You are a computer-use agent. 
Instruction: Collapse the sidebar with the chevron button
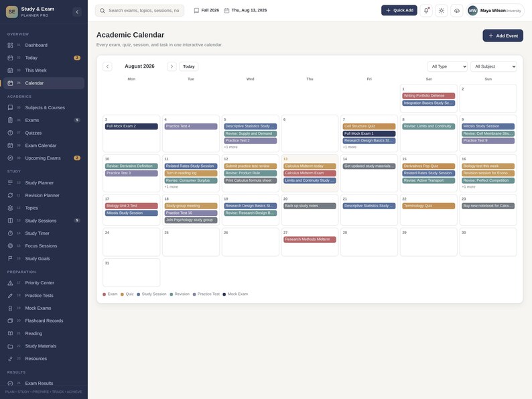click(77, 12)
